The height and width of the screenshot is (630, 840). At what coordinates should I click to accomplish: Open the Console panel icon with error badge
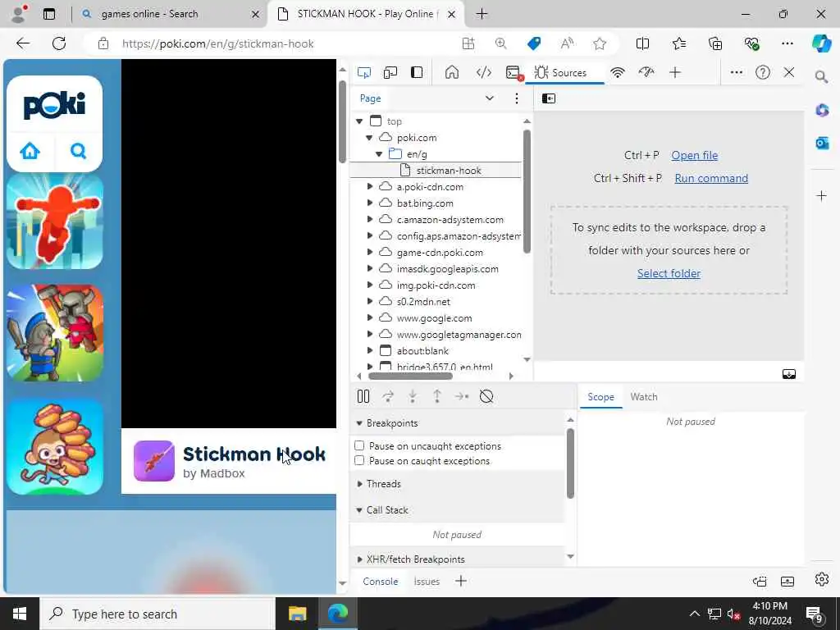point(514,72)
